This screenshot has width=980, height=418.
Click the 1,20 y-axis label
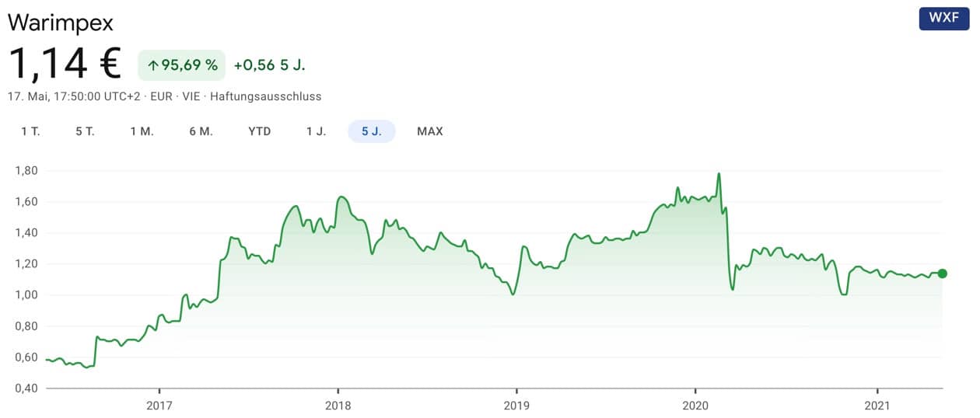[x=26, y=264]
